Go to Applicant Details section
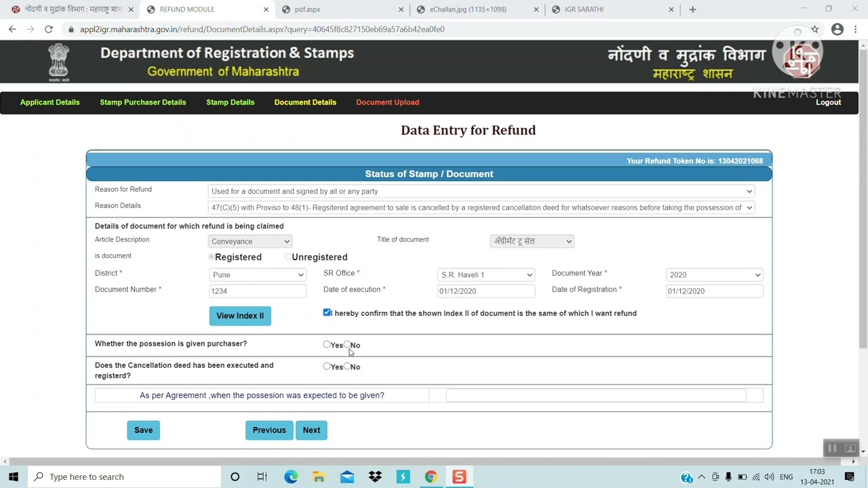This screenshot has width=868, height=488. (50, 102)
